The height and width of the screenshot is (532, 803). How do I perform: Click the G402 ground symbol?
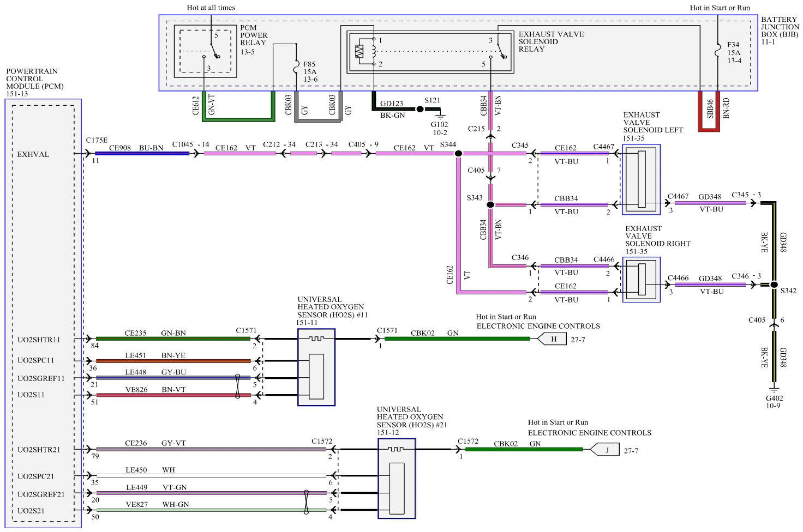coord(774,390)
